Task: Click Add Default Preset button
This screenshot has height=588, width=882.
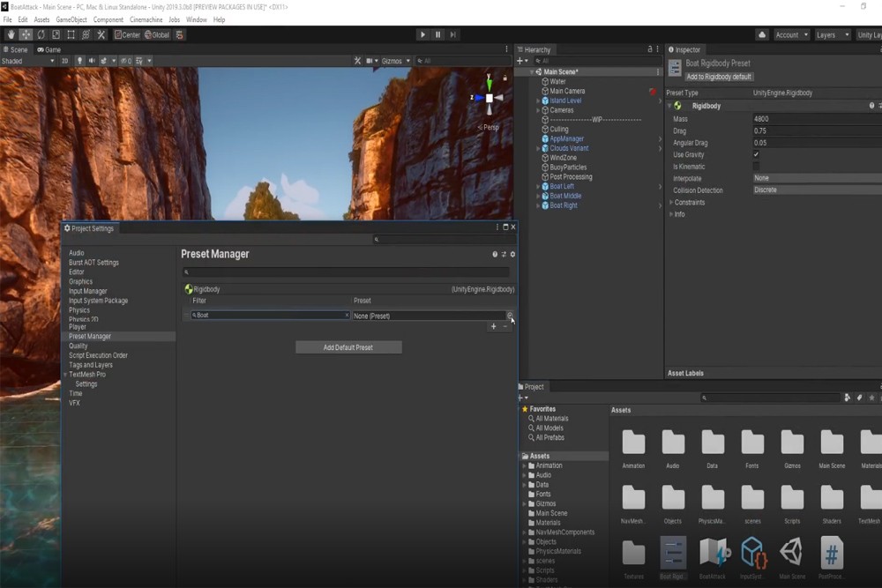Action: click(x=348, y=347)
